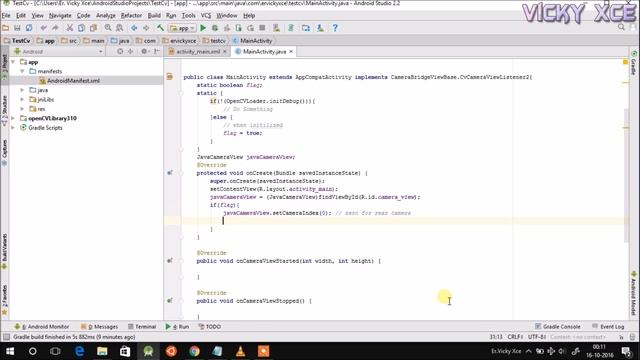Open the app run configuration dropdown
Viewport: 640px width, 360px height.
click(183, 28)
